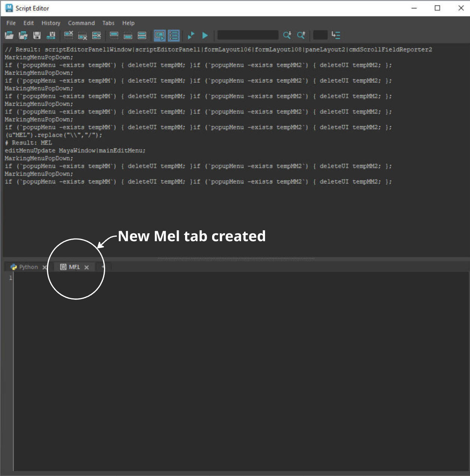Show only the input pane

coord(128,35)
